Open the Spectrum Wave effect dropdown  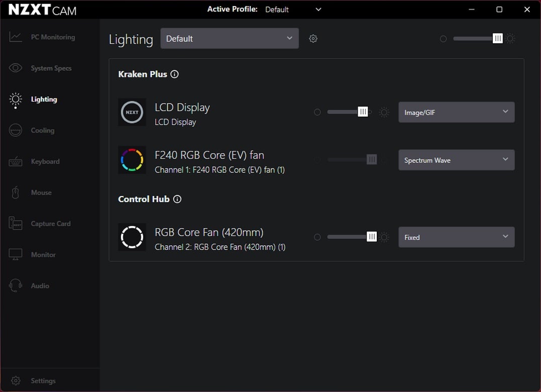(457, 160)
